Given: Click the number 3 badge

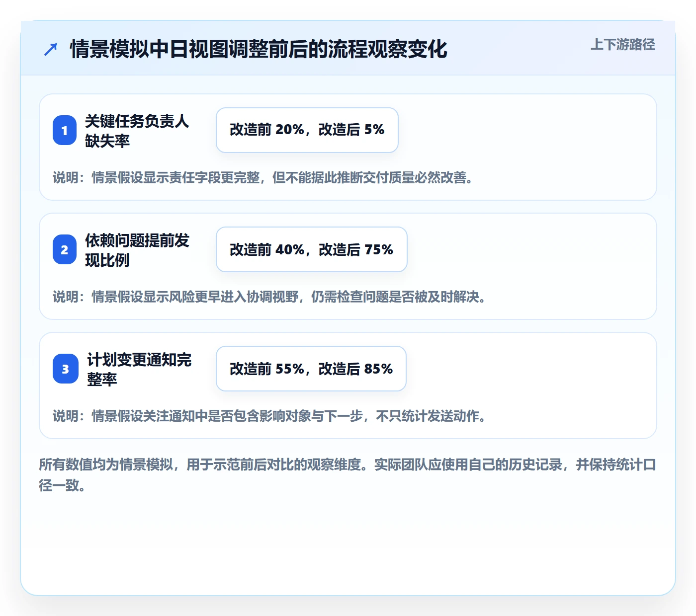Looking at the screenshot, I should coord(66,369).
